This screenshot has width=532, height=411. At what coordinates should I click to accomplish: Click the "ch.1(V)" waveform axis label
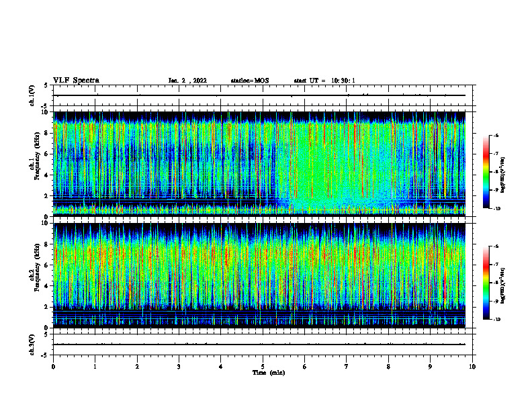click(32, 95)
